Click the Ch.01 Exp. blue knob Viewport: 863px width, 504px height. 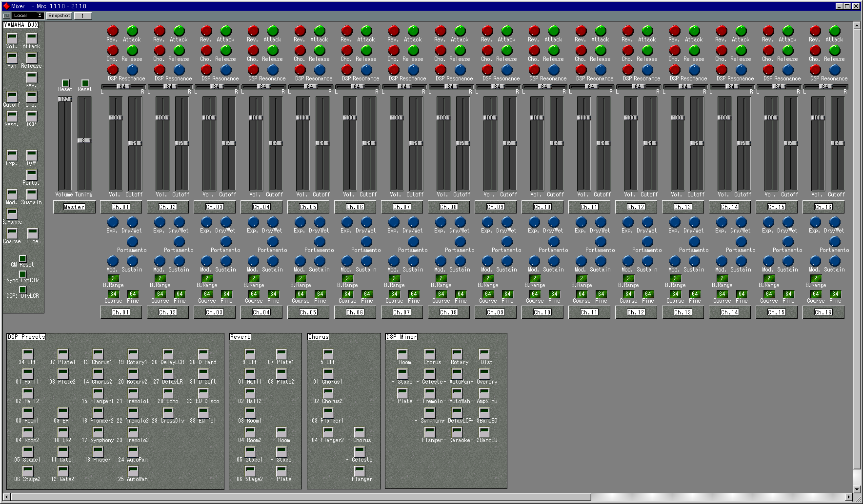(x=113, y=222)
